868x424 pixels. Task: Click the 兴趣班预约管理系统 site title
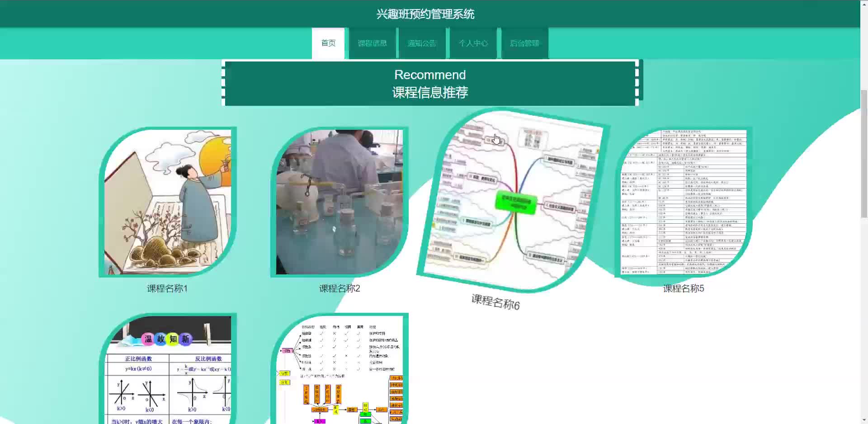tap(425, 14)
